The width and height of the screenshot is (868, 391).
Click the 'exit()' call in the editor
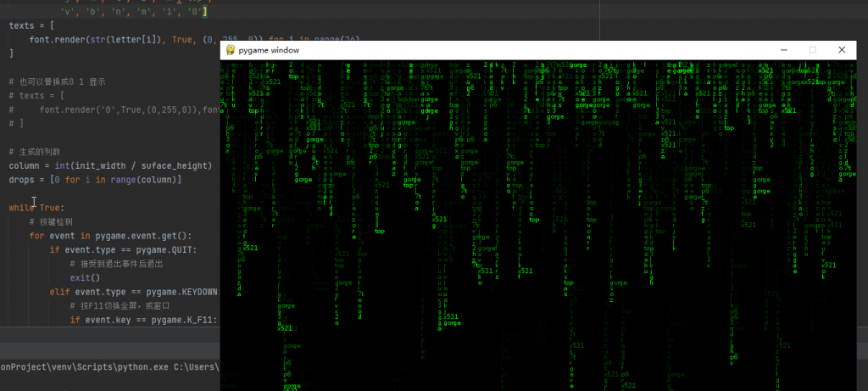pos(85,278)
